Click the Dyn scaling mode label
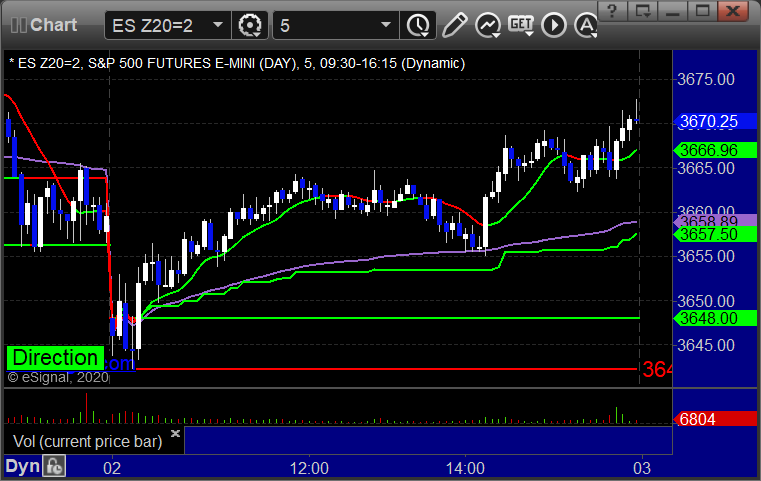The image size is (761, 481). click(22, 466)
